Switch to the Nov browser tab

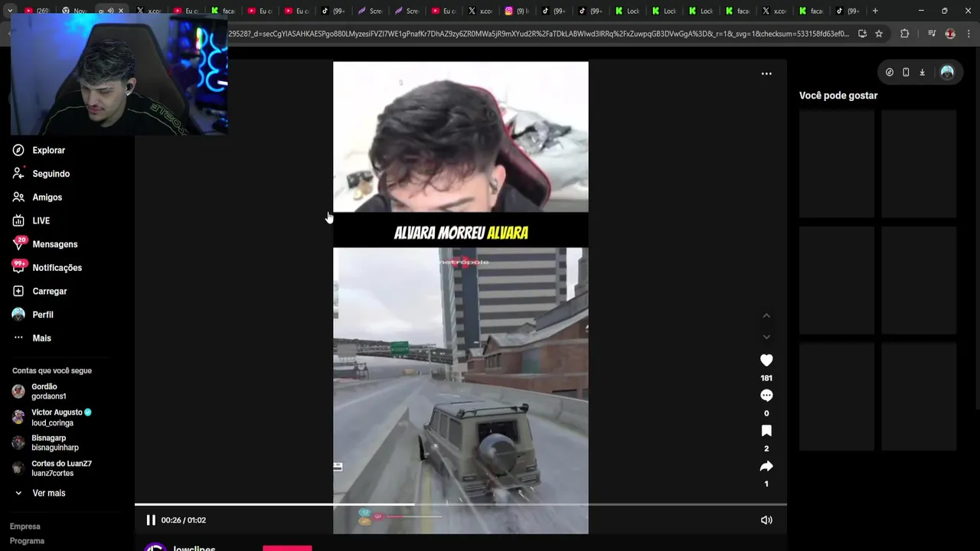pyautogui.click(x=73, y=11)
